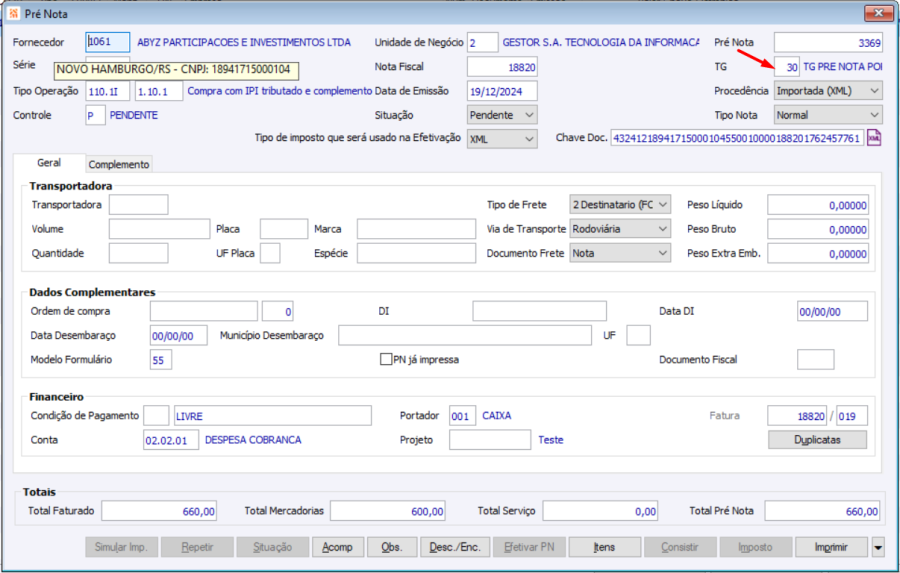Expand the Documento Frete dropdown
The image size is (900, 573).
click(662, 253)
